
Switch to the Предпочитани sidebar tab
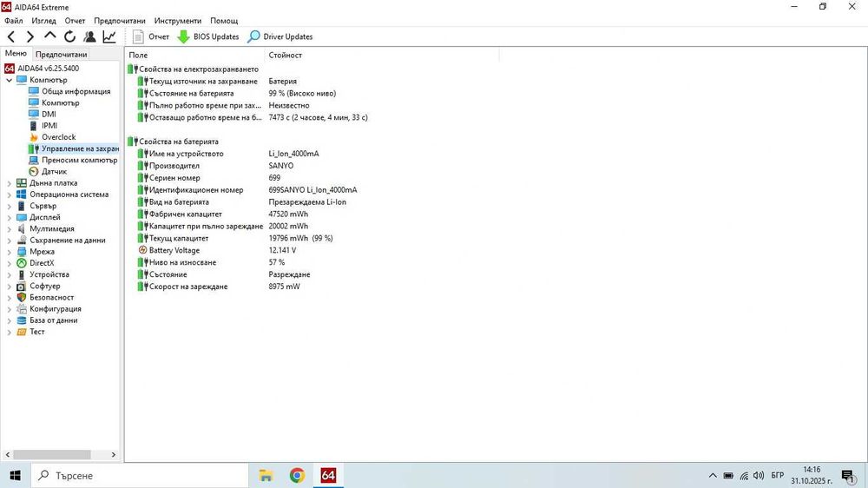[61, 55]
